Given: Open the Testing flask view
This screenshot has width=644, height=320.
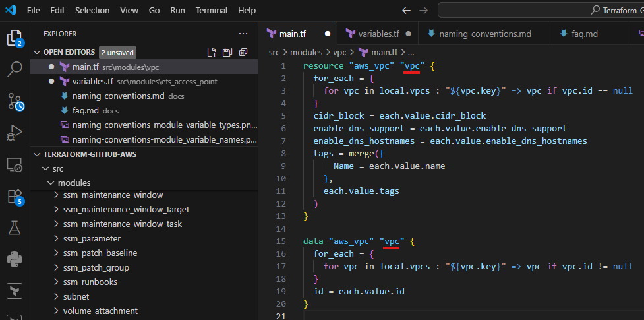Looking at the screenshot, I should point(15,228).
